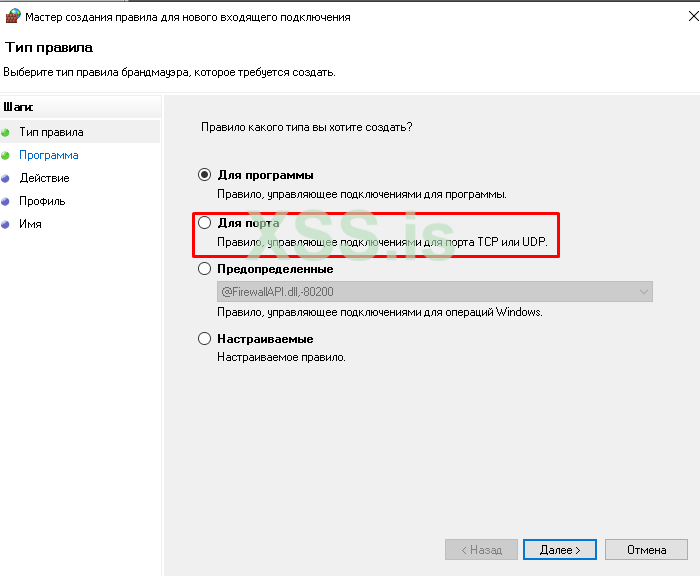
Task: Jump to the Действие step
Action: pos(44,178)
